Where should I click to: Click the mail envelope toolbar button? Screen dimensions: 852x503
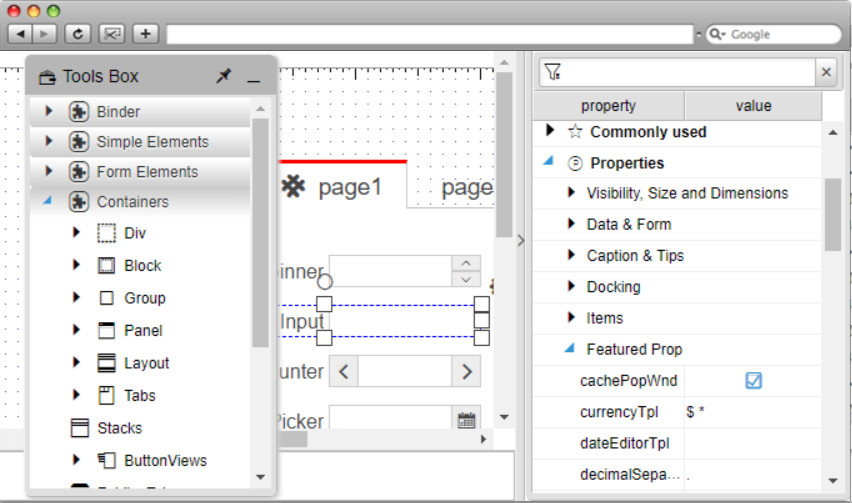click(111, 34)
